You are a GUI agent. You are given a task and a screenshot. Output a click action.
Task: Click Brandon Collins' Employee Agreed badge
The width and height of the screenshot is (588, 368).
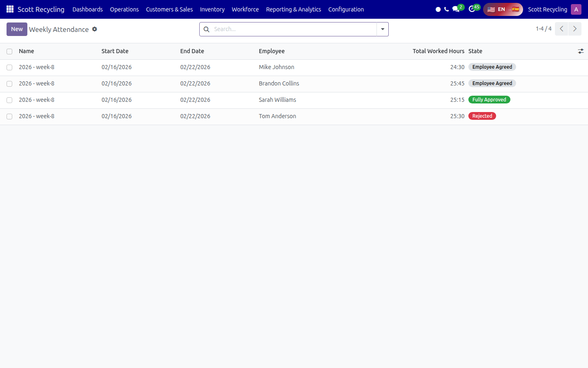492,83
